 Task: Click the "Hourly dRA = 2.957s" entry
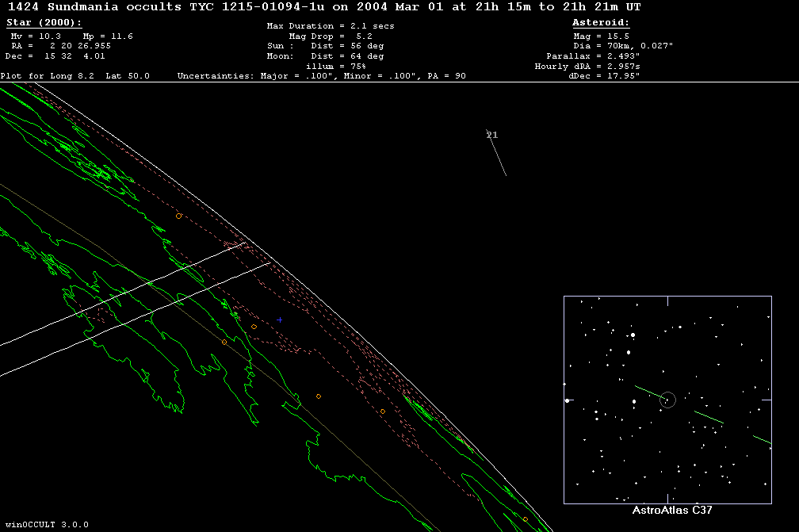pos(587,67)
